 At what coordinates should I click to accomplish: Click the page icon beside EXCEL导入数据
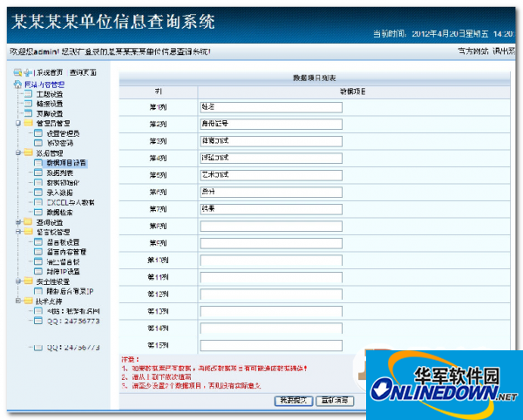(x=38, y=202)
